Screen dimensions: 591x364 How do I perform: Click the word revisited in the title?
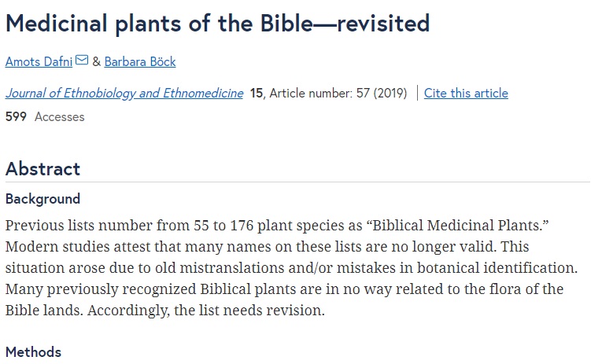[x=383, y=24]
